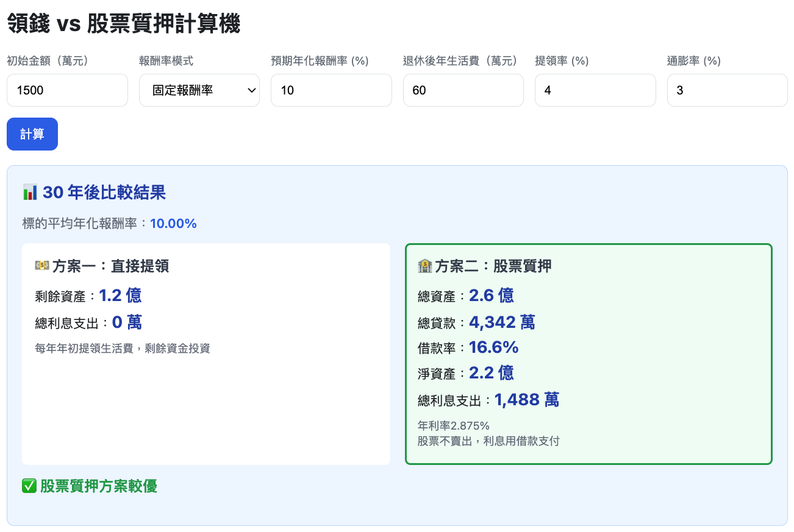This screenshot has height=532, width=794.
Task: Click the 剩餘資產 value 1.2 億
Action: click(120, 296)
